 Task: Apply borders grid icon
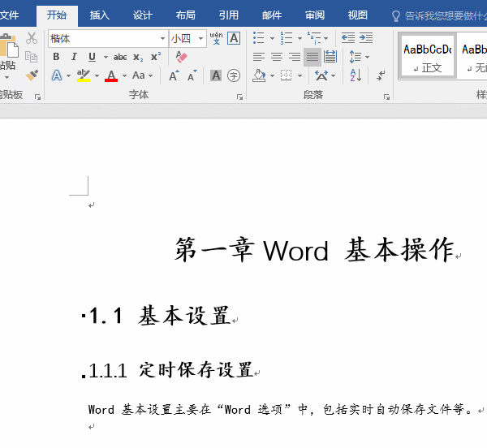pyautogui.click(x=286, y=75)
